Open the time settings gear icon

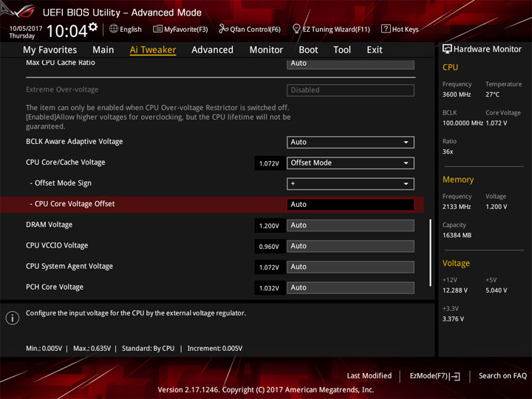tap(93, 27)
